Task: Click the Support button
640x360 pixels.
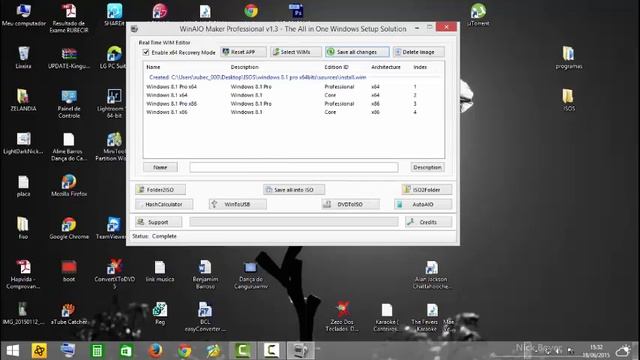Action: [x=158, y=222]
